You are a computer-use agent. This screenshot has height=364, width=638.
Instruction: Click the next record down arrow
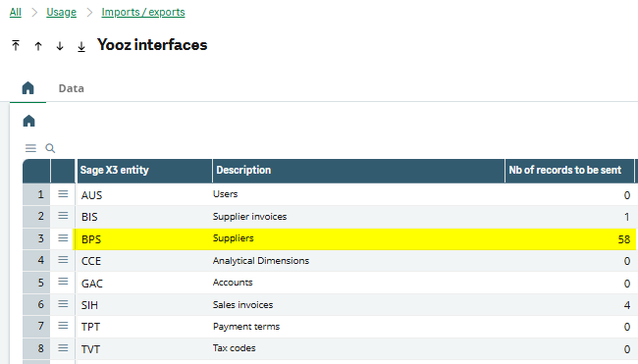click(x=60, y=46)
